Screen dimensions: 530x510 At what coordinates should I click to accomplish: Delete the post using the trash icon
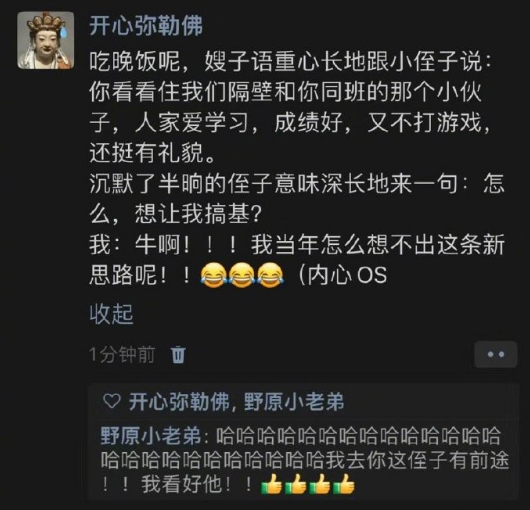point(178,355)
